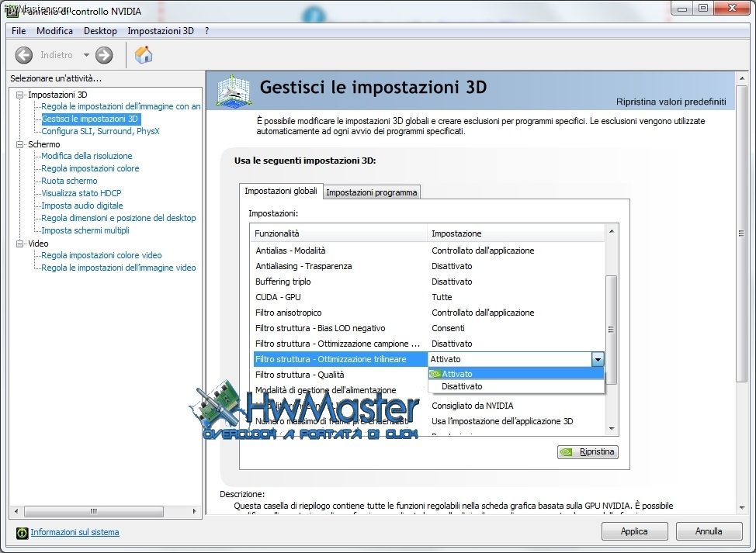Open the Indietro history dropdown arrow
Image resolution: width=756 pixels, height=553 pixels.
[86, 55]
